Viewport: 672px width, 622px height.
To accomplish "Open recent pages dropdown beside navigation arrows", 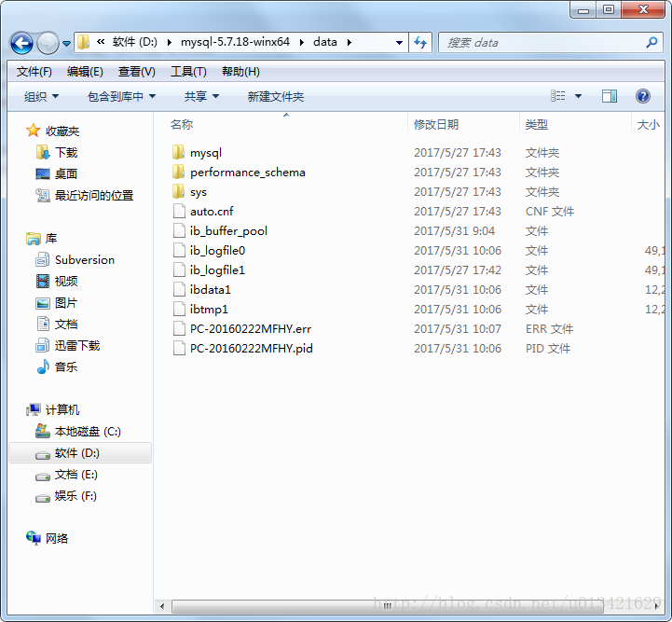I will pos(66,43).
